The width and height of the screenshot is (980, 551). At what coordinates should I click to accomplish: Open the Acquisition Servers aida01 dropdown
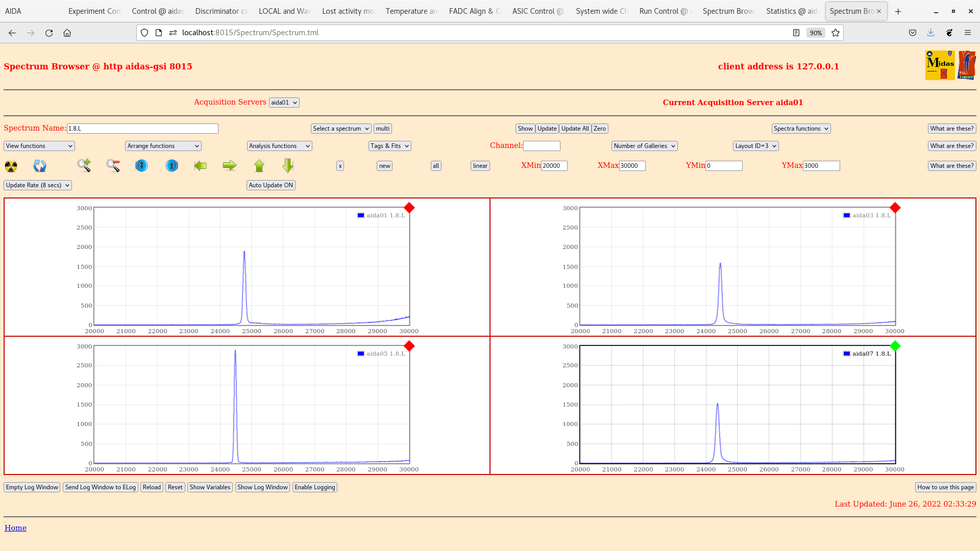click(x=284, y=103)
